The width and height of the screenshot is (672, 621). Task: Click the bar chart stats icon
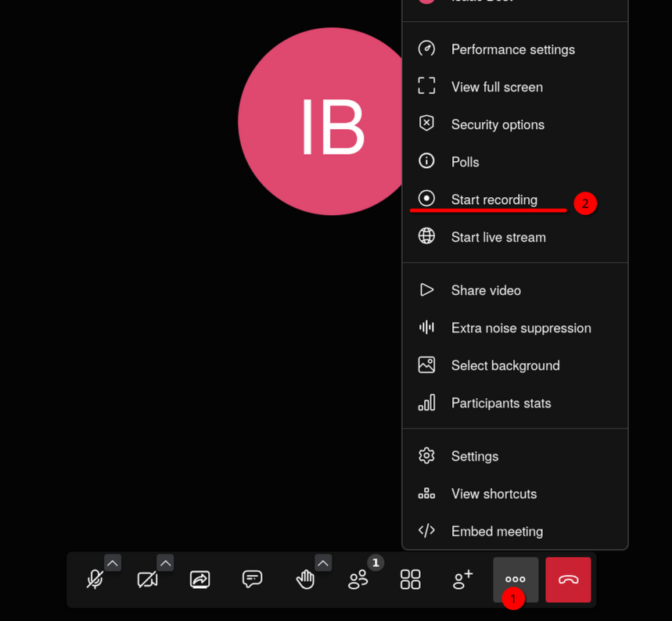426,403
